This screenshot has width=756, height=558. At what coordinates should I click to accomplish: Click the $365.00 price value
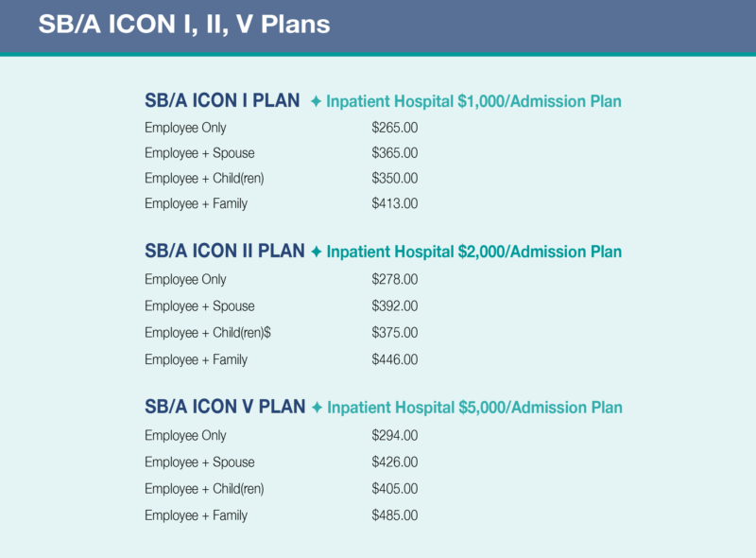(395, 153)
